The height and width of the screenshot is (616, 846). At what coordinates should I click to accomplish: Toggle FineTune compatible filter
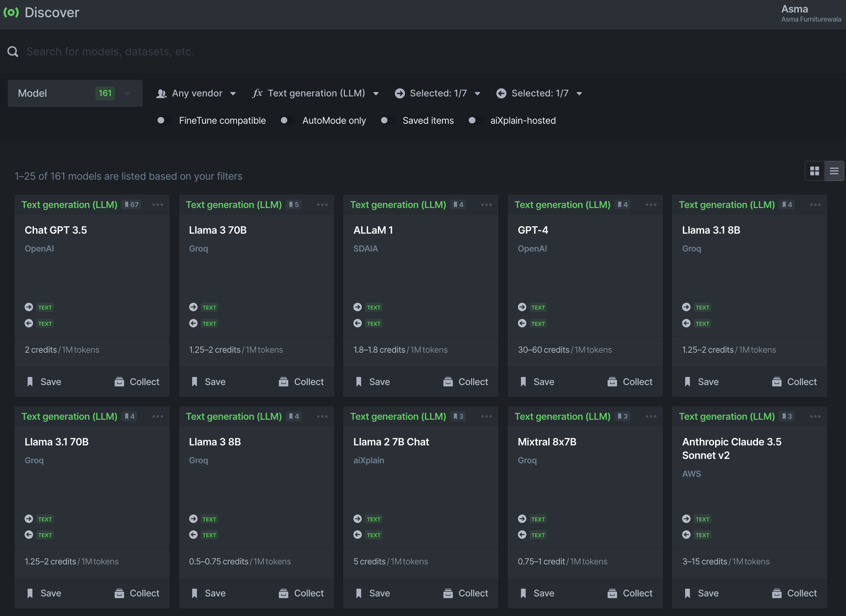coord(164,120)
